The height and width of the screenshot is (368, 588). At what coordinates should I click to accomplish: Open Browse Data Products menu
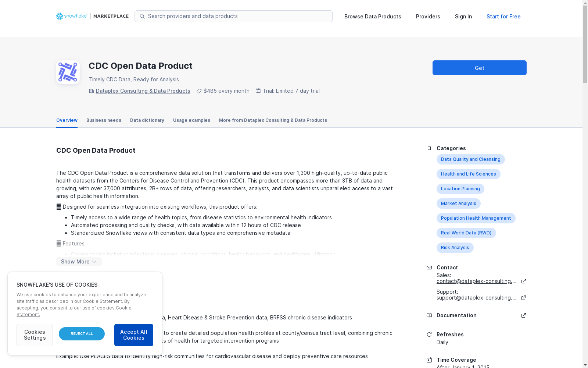373,17
